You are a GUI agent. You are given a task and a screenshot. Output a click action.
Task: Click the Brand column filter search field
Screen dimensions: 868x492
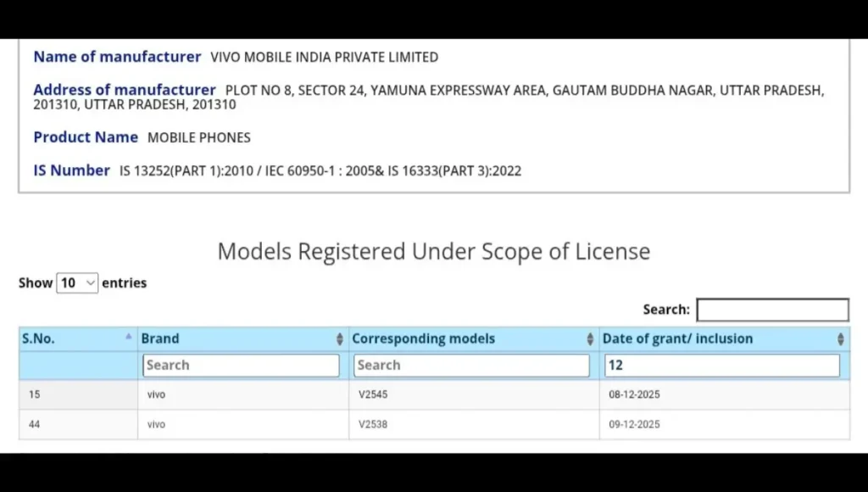coord(241,366)
